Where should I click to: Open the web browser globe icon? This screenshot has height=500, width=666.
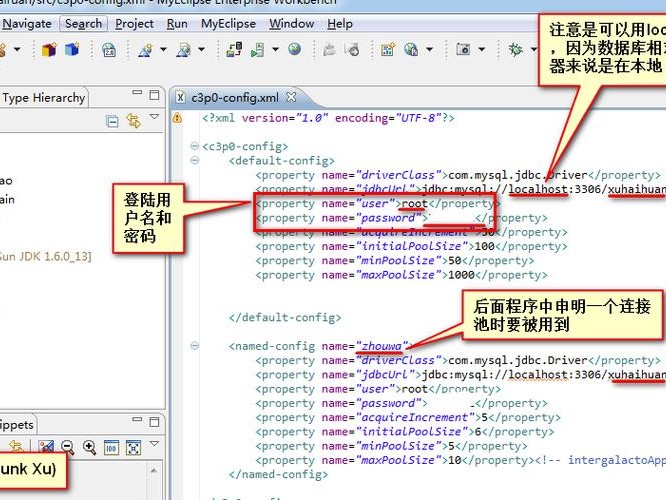pos(294,49)
